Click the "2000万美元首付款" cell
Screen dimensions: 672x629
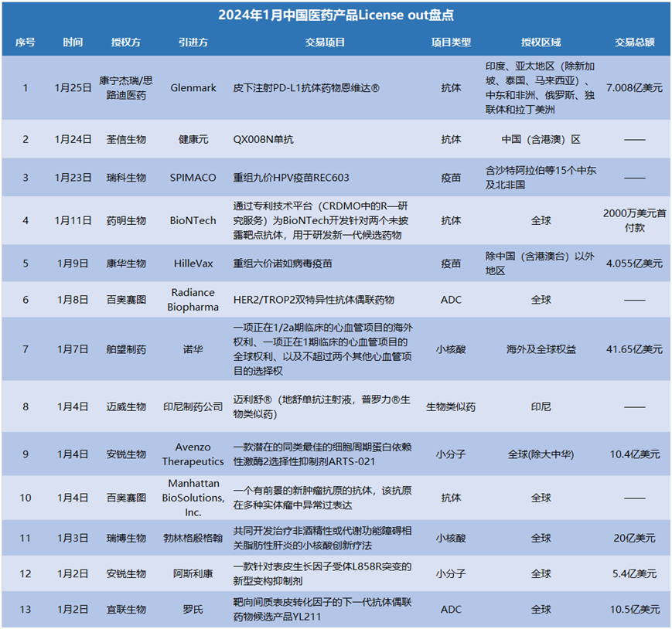pyautogui.click(x=634, y=221)
